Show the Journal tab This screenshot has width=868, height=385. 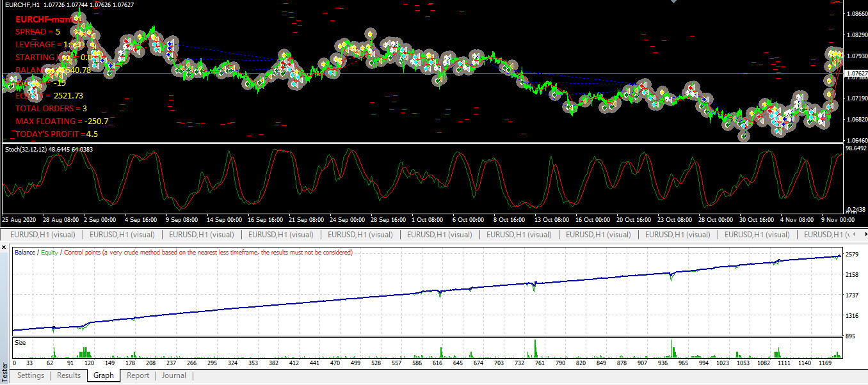[x=174, y=375]
